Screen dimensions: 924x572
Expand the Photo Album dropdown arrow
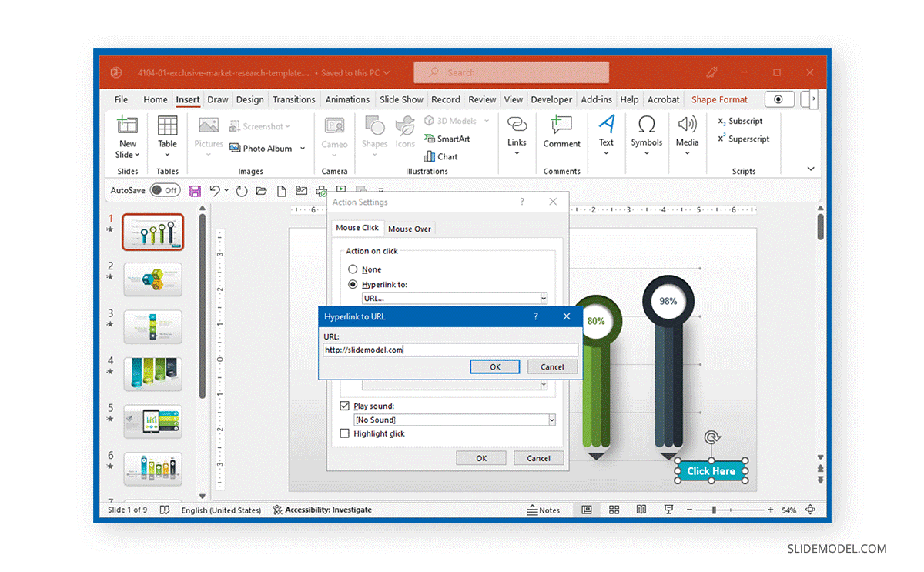pos(303,149)
